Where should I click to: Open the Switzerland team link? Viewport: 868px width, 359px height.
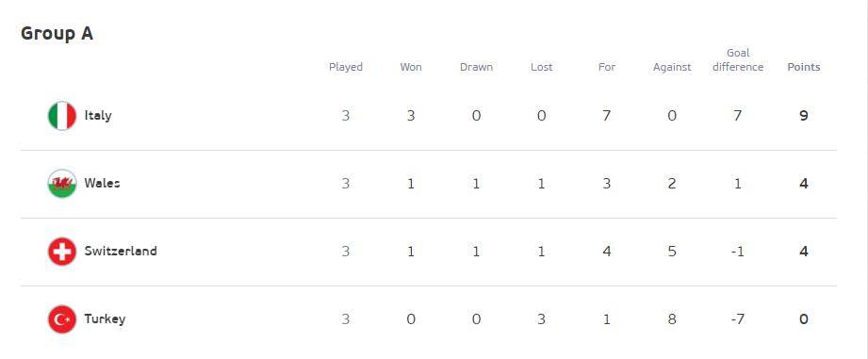pyautogui.click(x=121, y=252)
